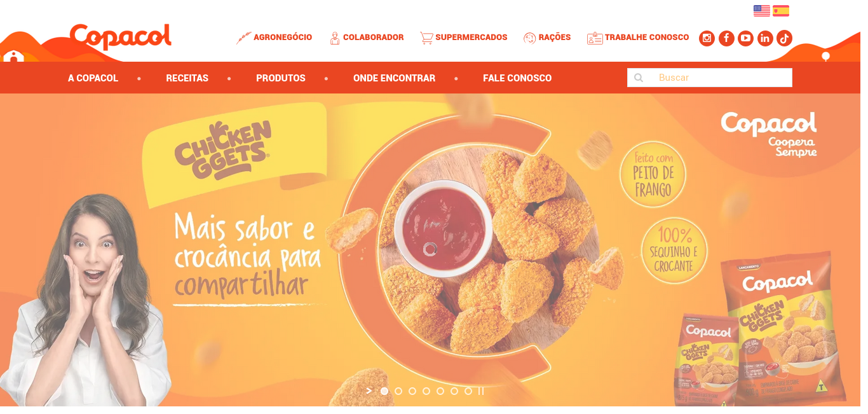Pause the banner slideshow
This screenshot has width=868, height=414.
coord(481,391)
